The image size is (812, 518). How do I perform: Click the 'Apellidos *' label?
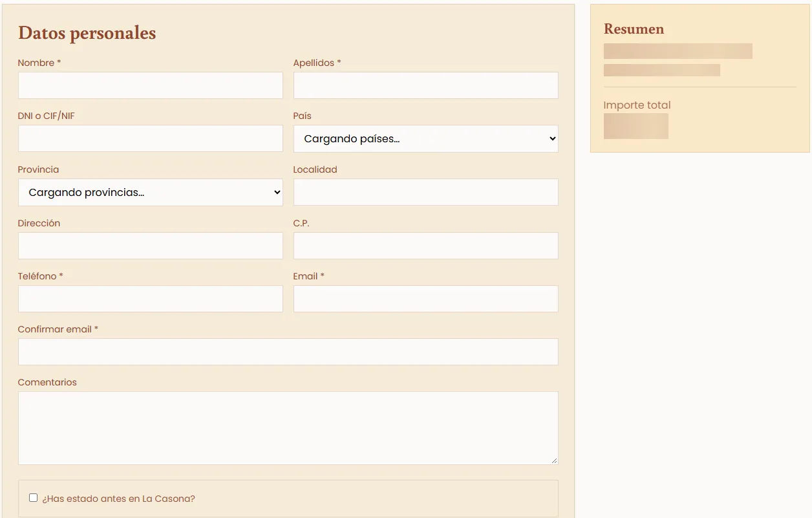tap(317, 63)
